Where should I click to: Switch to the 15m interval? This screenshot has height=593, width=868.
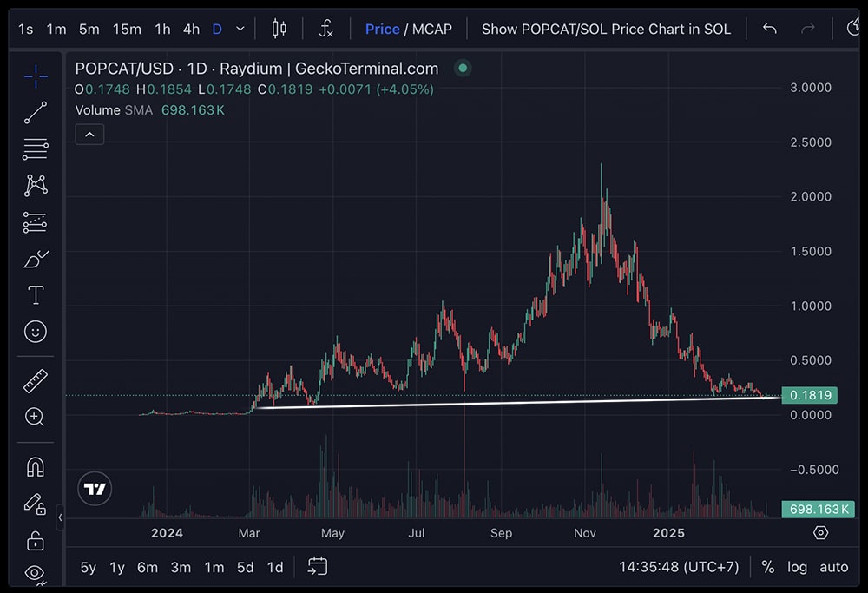(127, 29)
